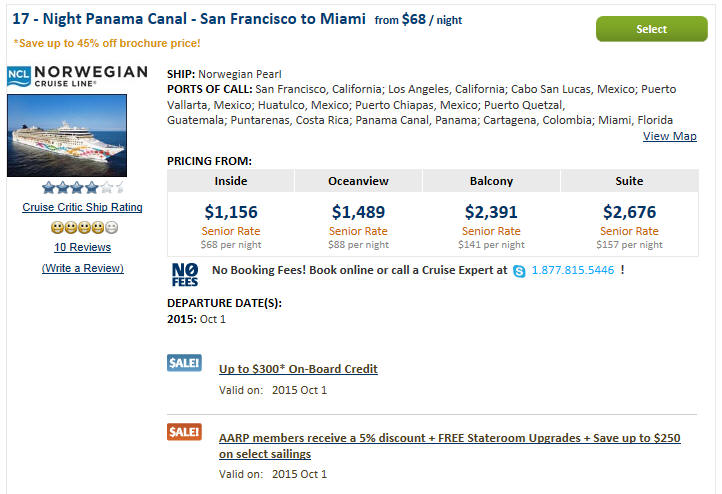Open the Norwegian Pearl ship photo
The height and width of the screenshot is (494, 722).
click(67, 135)
